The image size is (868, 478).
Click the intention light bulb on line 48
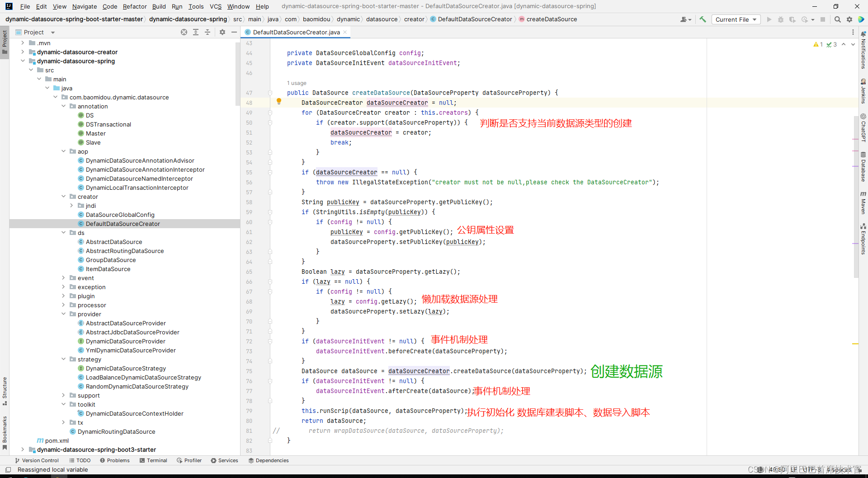(279, 102)
